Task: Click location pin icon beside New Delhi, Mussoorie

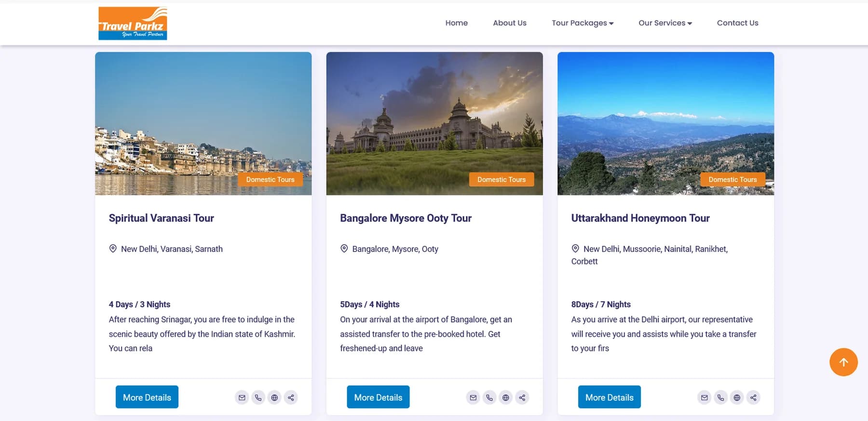Action: (575, 249)
